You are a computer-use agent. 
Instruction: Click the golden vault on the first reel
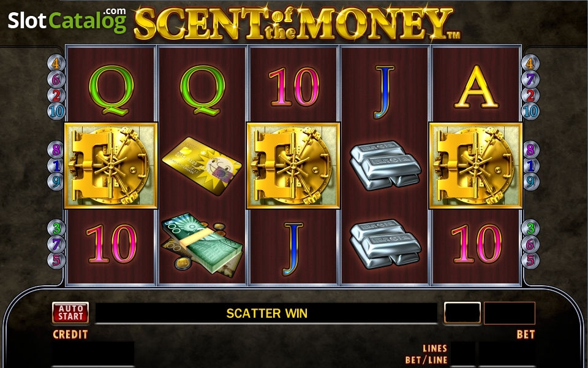(x=111, y=165)
